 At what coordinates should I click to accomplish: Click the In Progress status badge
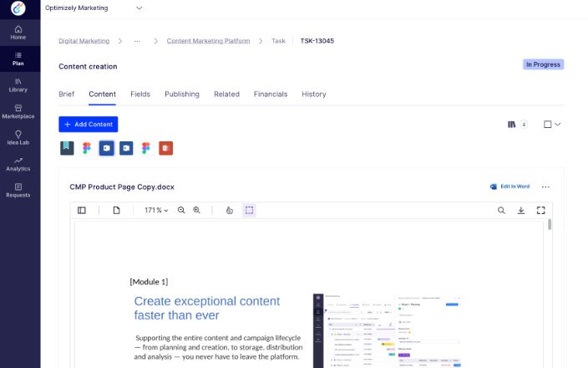point(544,64)
